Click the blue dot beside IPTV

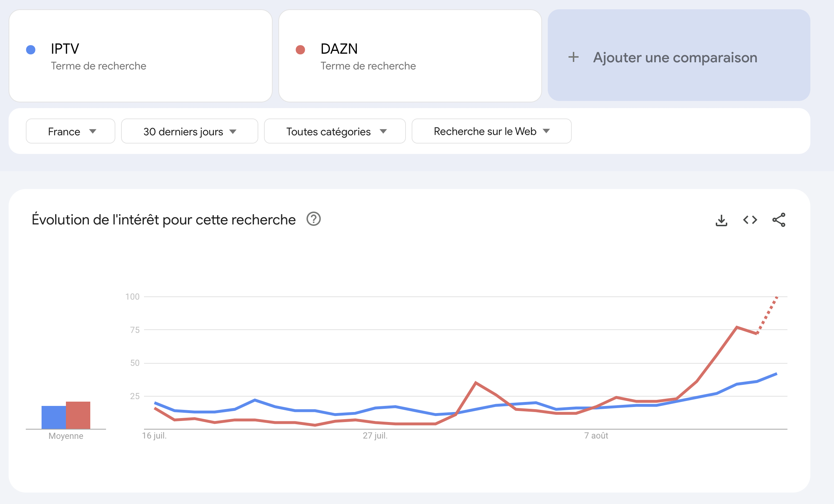[x=31, y=50]
